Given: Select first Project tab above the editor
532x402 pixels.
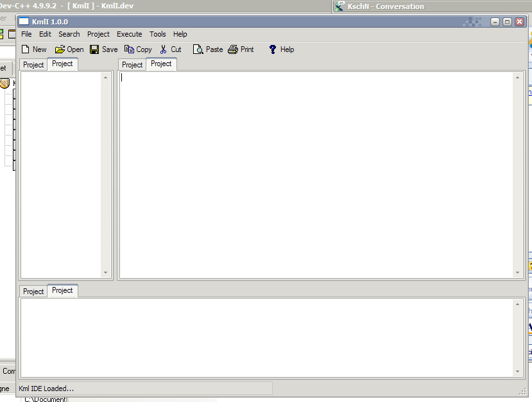Looking at the screenshot, I should [x=132, y=65].
